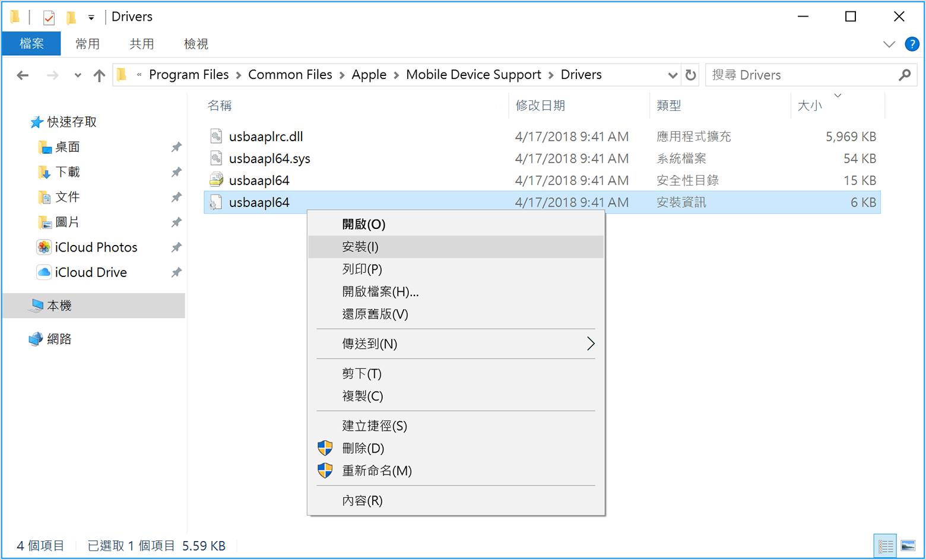Open the Help question mark icon

912,44
